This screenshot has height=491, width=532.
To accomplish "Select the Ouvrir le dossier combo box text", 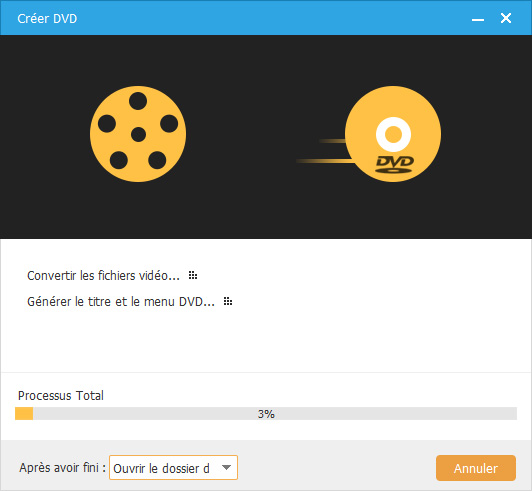I will [x=162, y=468].
